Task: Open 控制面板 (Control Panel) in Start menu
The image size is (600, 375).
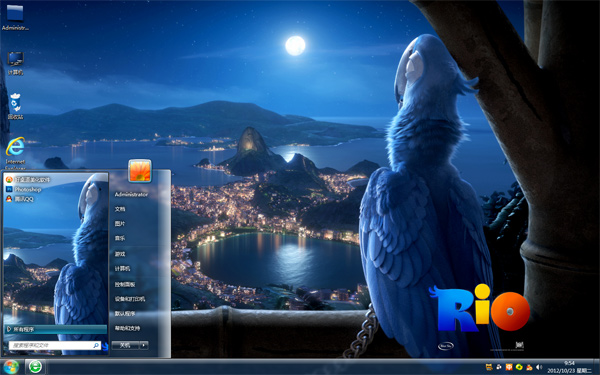Action: (x=125, y=284)
